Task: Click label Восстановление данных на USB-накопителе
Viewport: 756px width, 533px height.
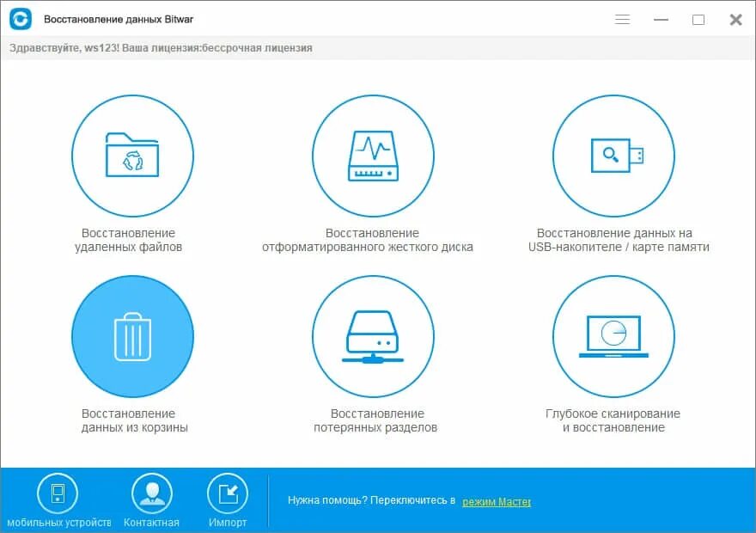Action: coord(619,240)
